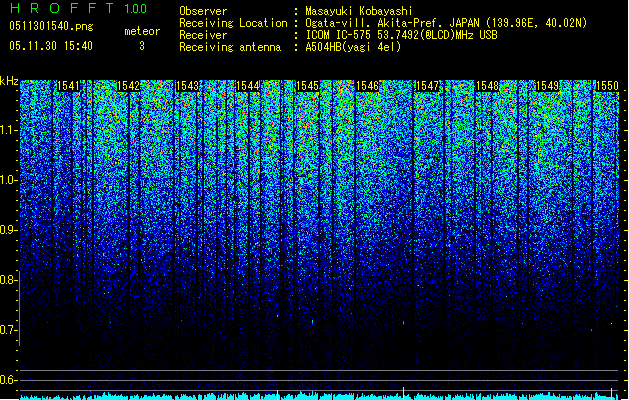
Task: Click the 0.9 kHz axis label
Action: [x=8, y=230]
